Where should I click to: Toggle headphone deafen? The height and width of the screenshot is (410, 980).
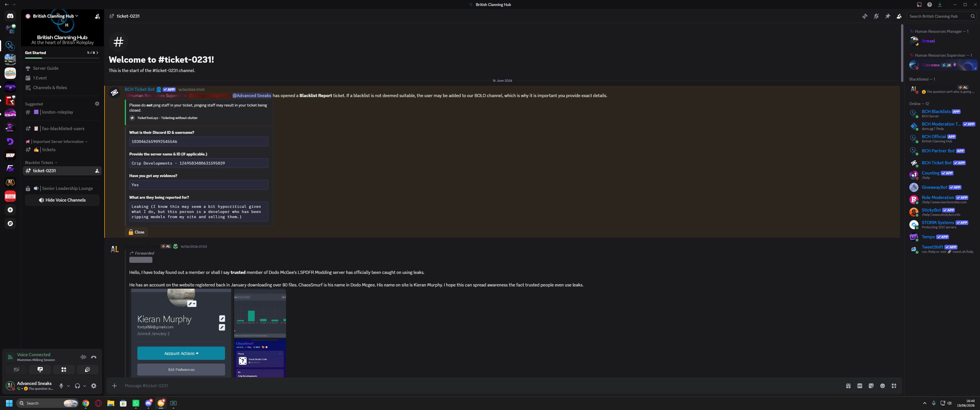[77, 386]
